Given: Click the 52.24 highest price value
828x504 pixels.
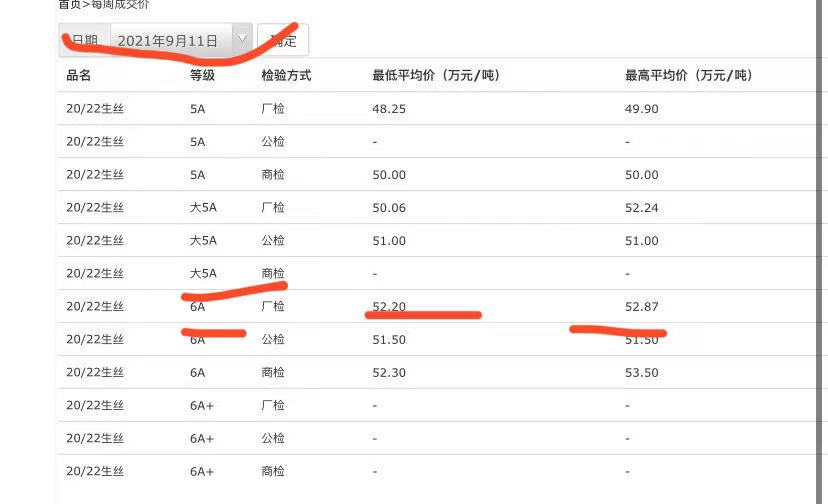Looking at the screenshot, I should [642, 208].
